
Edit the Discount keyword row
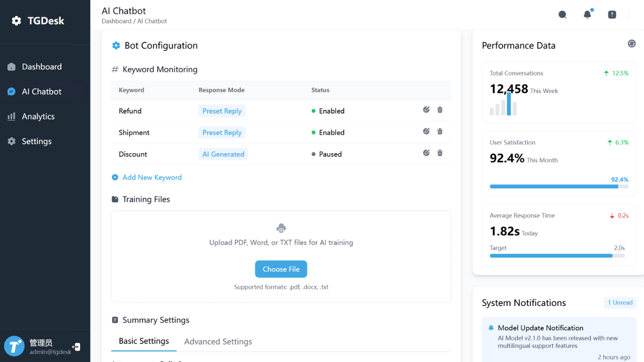pyautogui.click(x=426, y=153)
